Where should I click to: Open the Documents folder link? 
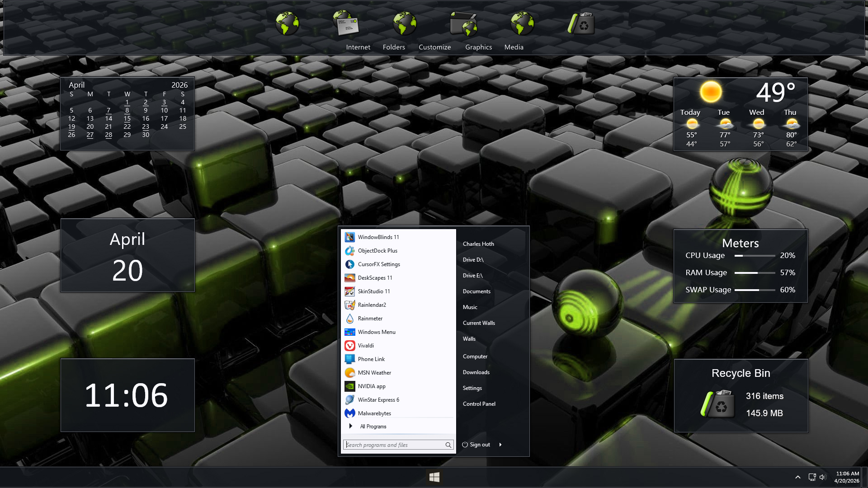476,291
